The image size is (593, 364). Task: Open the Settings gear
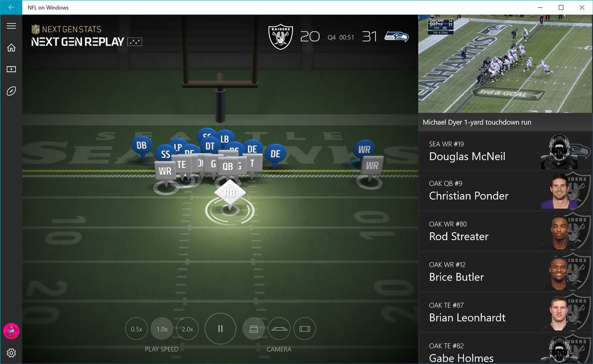click(x=11, y=353)
